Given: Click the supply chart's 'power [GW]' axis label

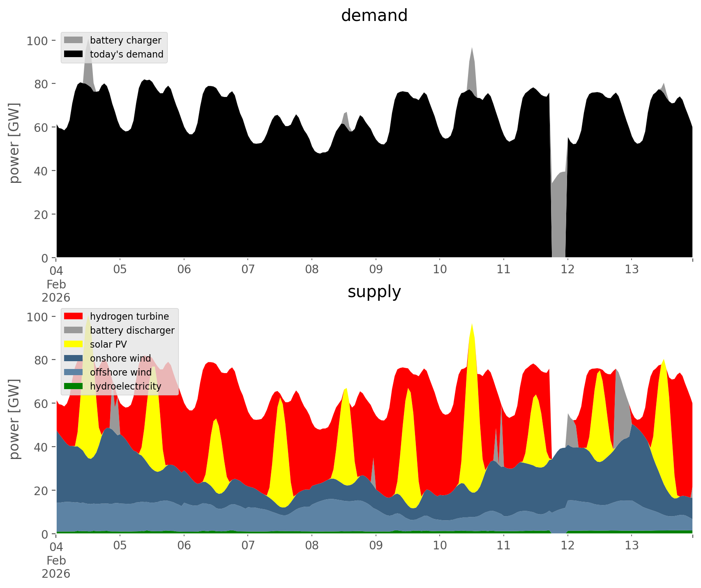Looking at the screenshot, I should 14,419.
